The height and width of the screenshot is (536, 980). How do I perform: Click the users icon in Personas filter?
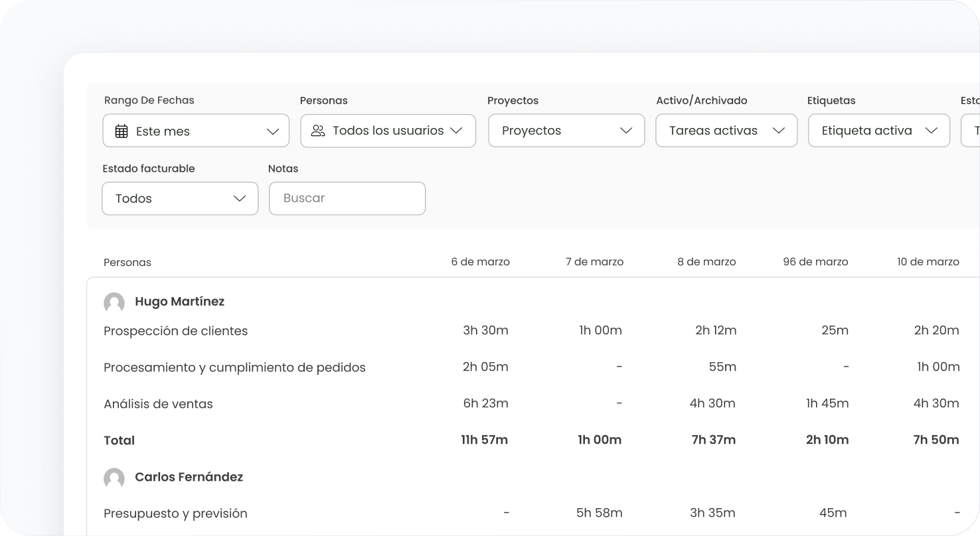click(318, 131)
